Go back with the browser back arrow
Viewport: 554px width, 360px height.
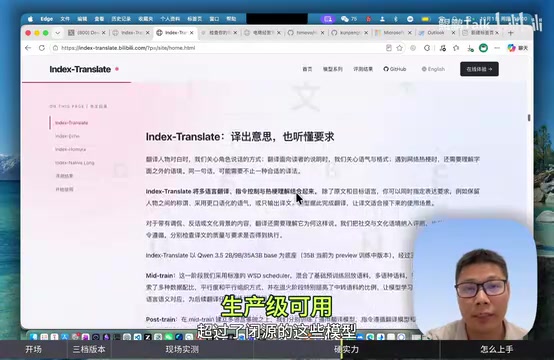[28, 48]
